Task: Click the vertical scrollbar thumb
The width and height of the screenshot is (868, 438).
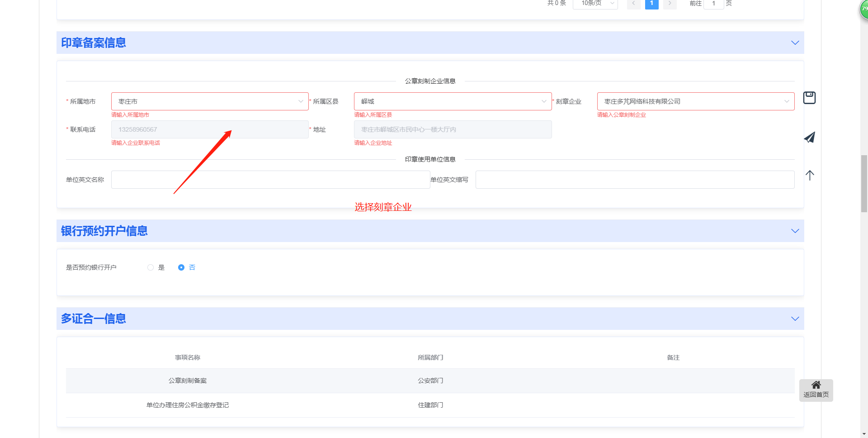Action: pyautogui.click(x=864, y=184)
